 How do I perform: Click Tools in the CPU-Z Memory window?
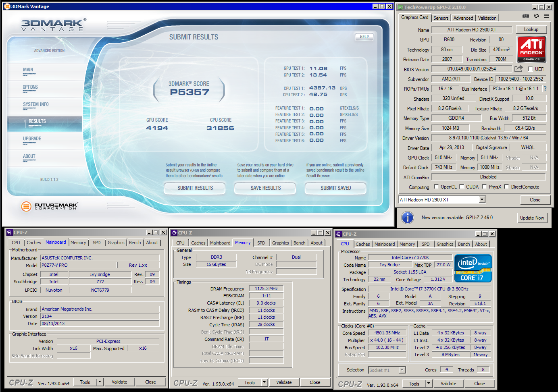pos(250,382)
